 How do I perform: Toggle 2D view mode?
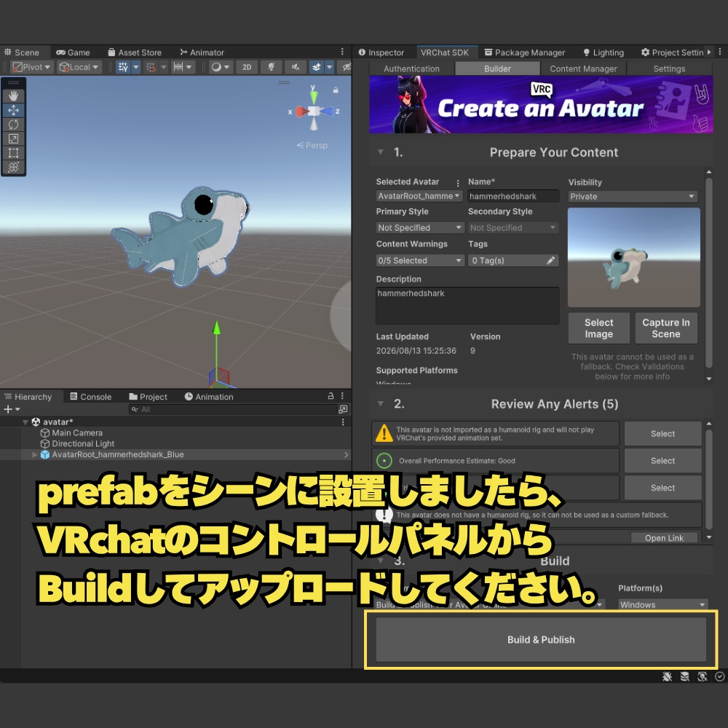point(247,67)
